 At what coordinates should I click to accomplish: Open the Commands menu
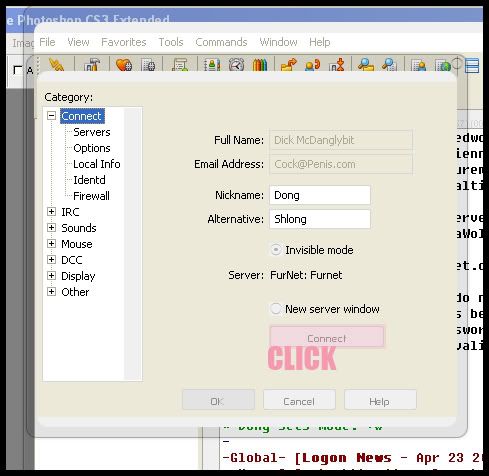pos(221,42)
